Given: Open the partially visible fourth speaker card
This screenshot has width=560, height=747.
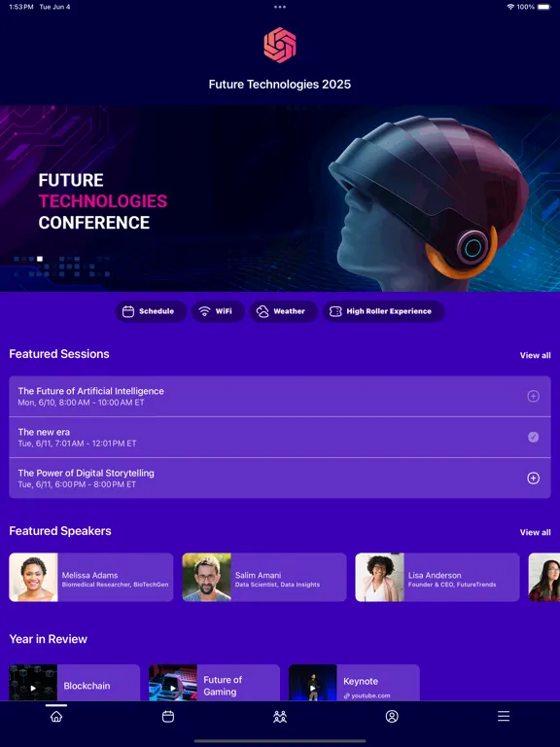Looking at the screenshot, I should click(x=544, y=577).
